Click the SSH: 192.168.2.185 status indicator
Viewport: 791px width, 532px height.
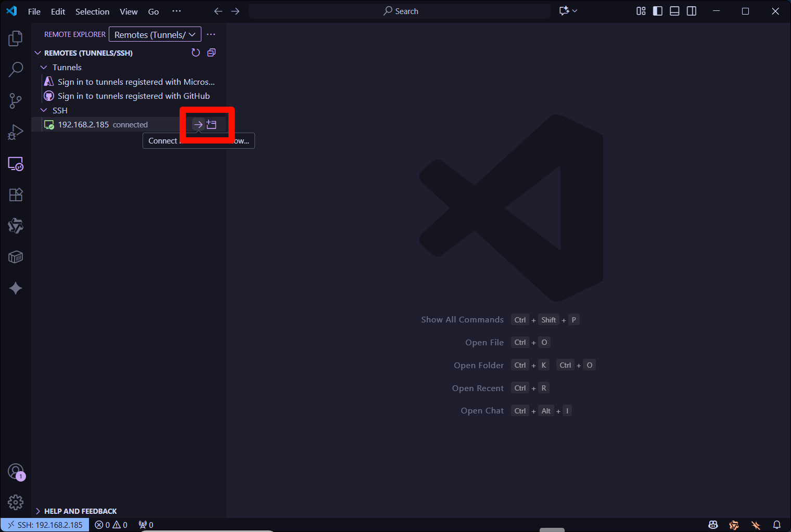[45, 525]
